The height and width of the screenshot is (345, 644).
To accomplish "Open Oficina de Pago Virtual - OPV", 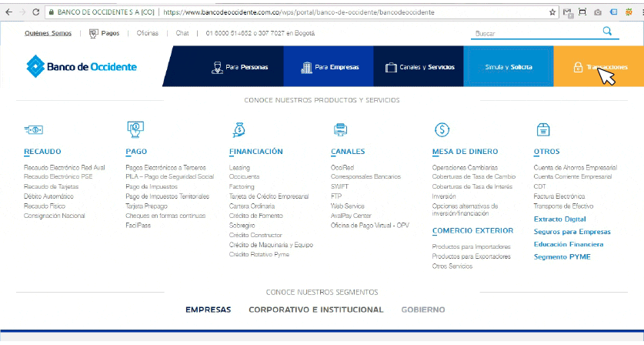I will [x=370, y=226].
